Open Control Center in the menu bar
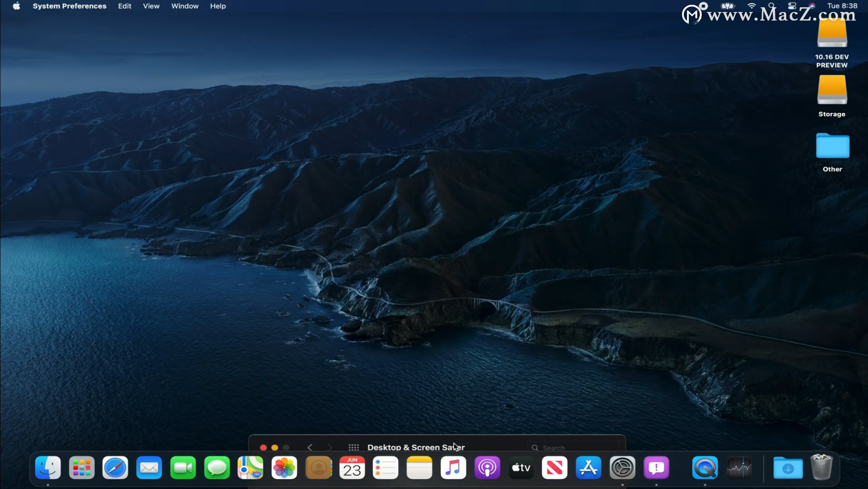This screenshot has width=868, height=489. click(792, 6)
